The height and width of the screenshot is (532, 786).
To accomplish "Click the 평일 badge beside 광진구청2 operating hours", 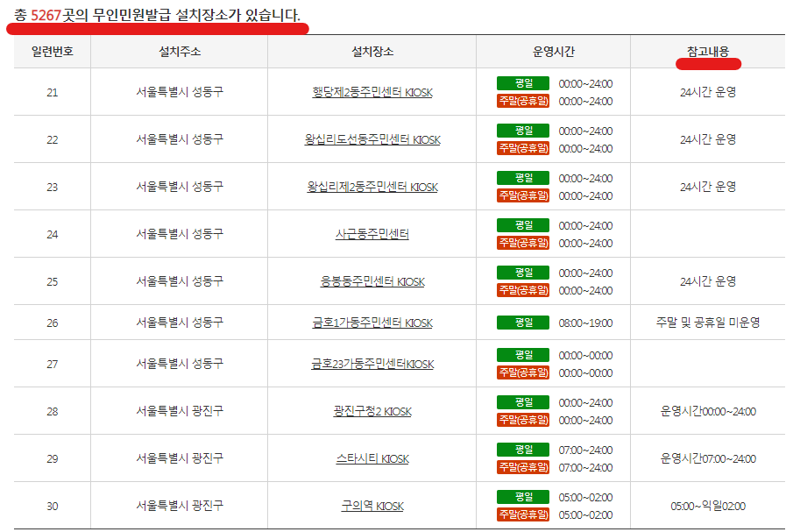I will (522, 401).
